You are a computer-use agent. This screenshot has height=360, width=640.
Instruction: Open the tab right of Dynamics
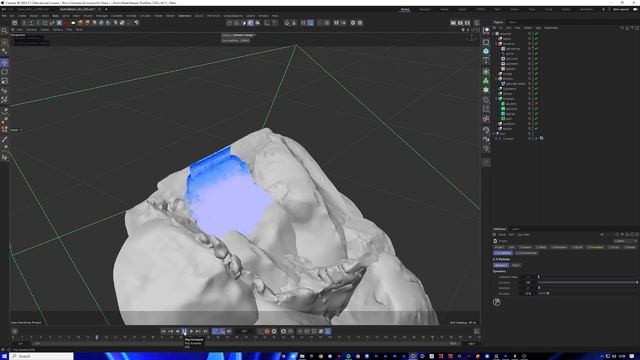pos(516,265)
